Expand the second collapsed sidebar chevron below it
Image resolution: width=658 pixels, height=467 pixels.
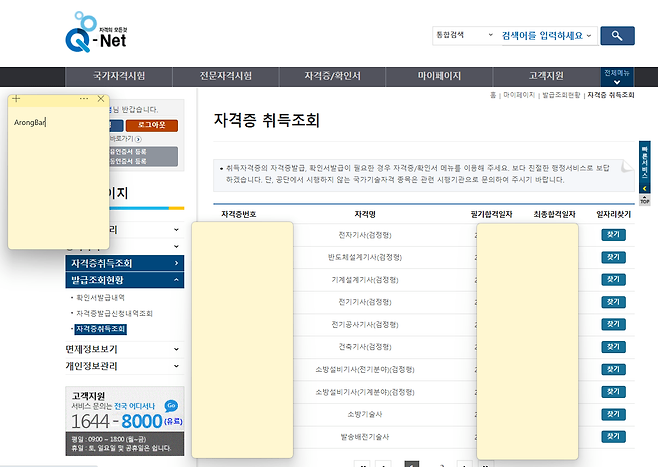[176, 246]
